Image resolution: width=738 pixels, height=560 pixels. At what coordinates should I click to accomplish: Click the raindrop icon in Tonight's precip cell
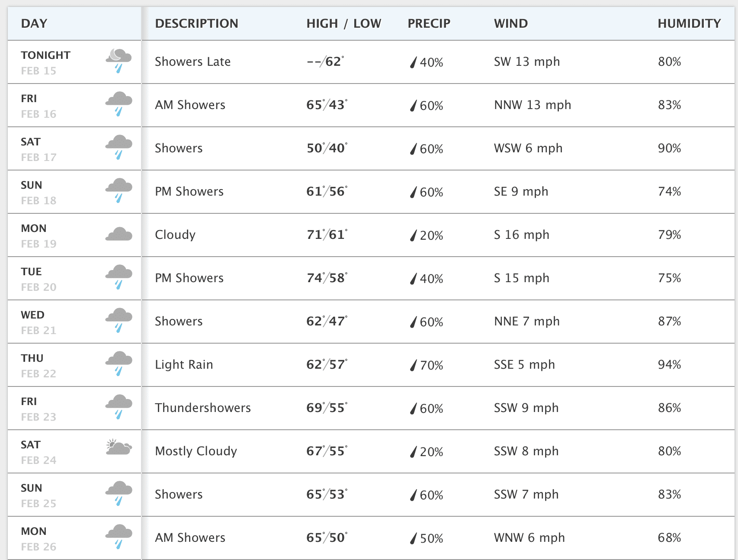(x=414, y=62)
